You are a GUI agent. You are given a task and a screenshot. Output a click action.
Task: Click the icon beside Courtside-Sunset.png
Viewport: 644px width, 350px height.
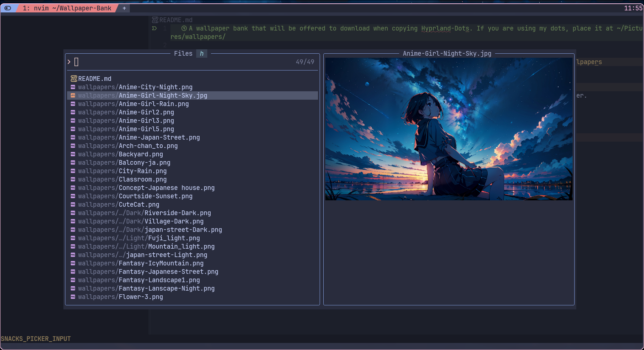coord(73,196)
